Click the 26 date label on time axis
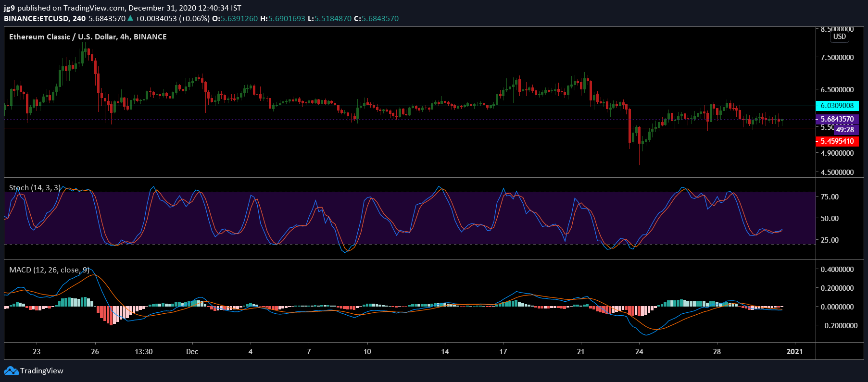 pos(95,352)
